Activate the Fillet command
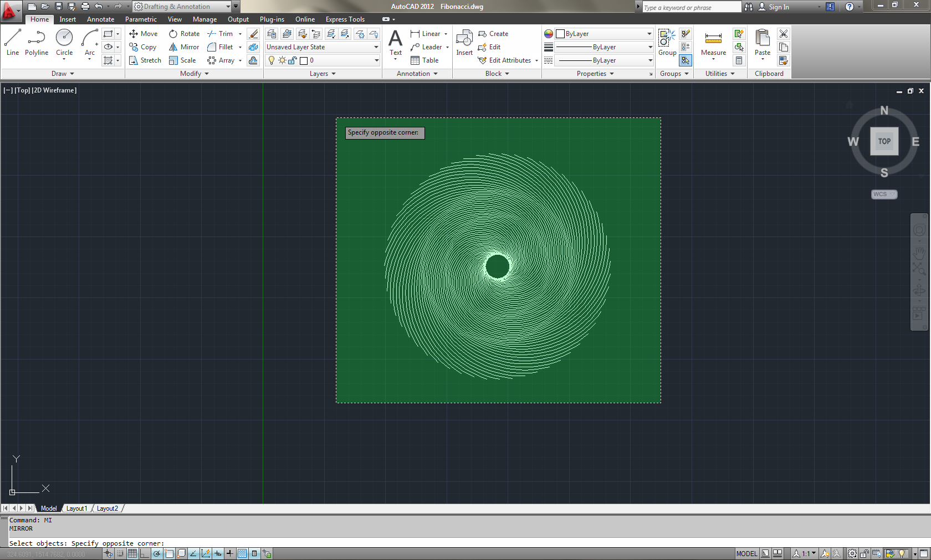Image resolution: width=931 pixels, height=560 pixels. (220, 47)
